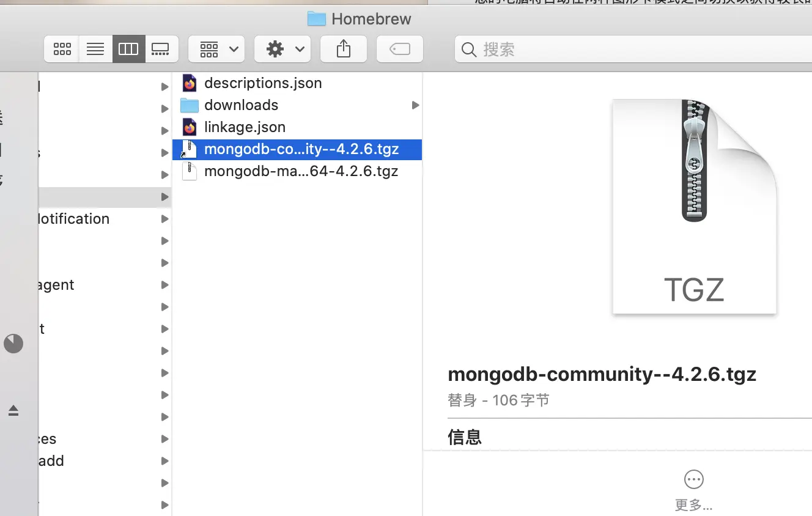
Task: Open the group-by arrangement dropdown
Action: [x=216, y=49]
